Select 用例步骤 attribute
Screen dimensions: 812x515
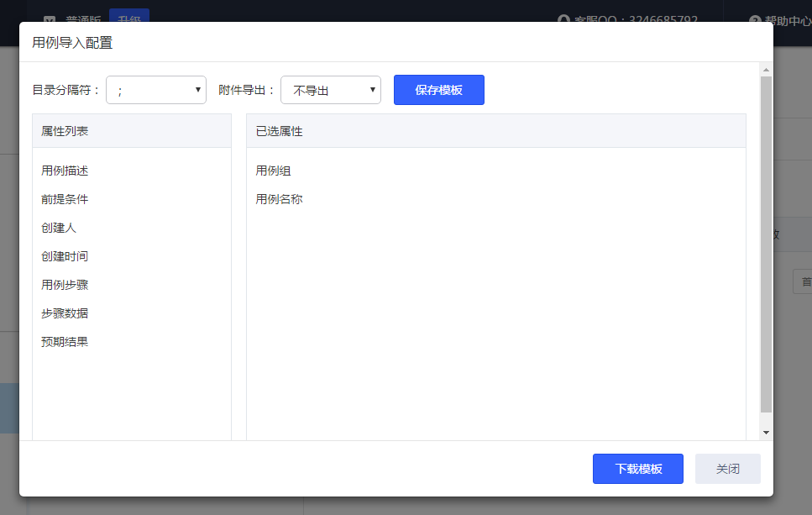coord(65,285)
